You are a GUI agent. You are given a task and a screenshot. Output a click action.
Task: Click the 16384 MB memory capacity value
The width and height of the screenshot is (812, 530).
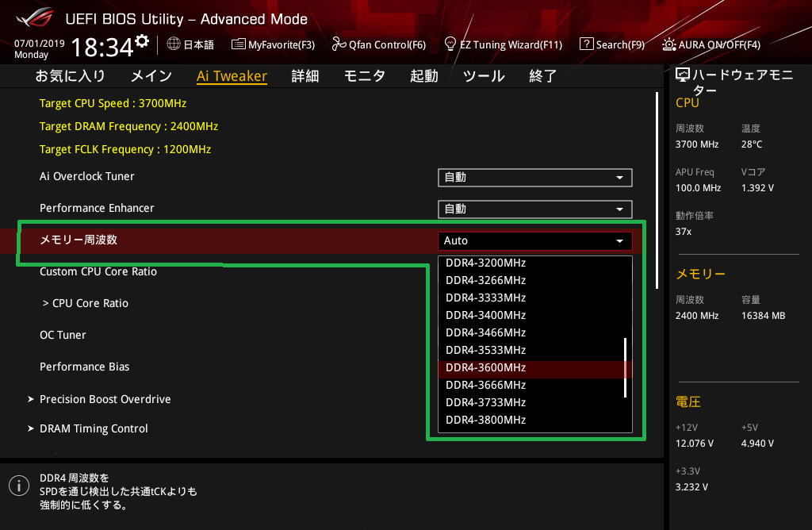(x=764, y=316)
